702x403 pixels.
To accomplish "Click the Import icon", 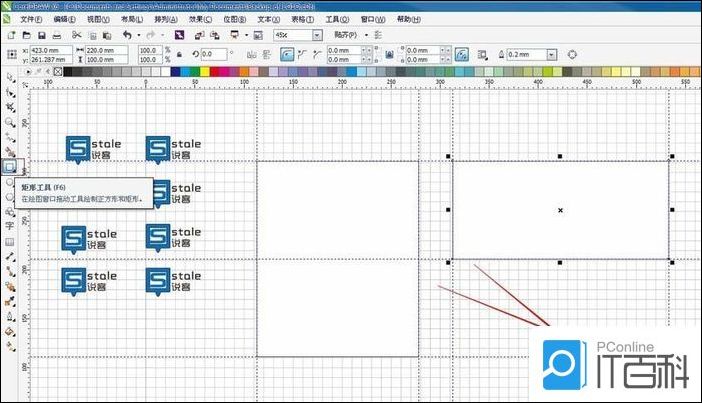I will coord(199,35).
